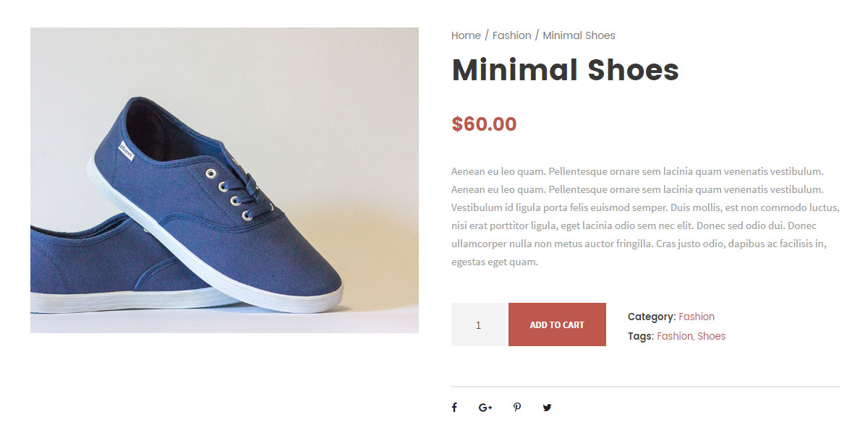The height and width of the screenshot is (430, 868).
Task: Pin product via Pinterest icon
Action: pyautogui.click(x=516, y=408)
